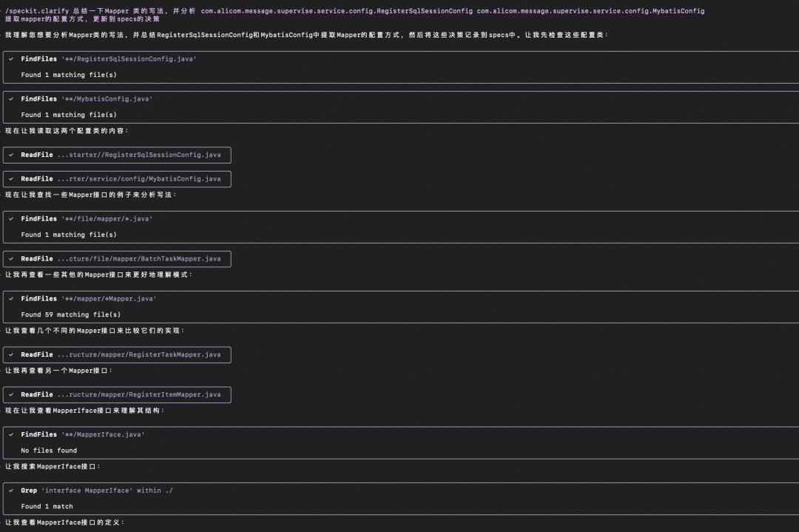This screenshot has height=532, width=799.
Task: Click the line '现在让我查找一些Mapper接口的例子来分析写法:'
Action: coord(91,195)
